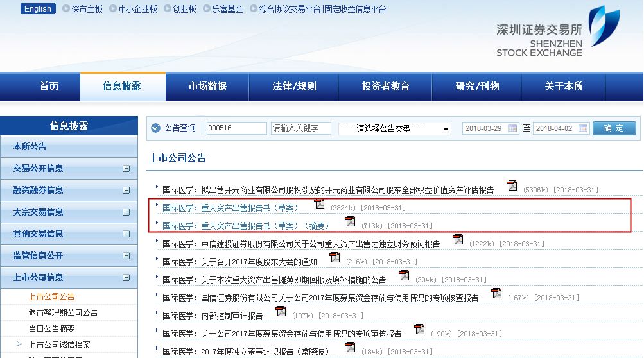The height and width of the screenshot is (358, 644).
Task: Open the 请选择公告类型 dropdown
Action: [x=395, y=128]
